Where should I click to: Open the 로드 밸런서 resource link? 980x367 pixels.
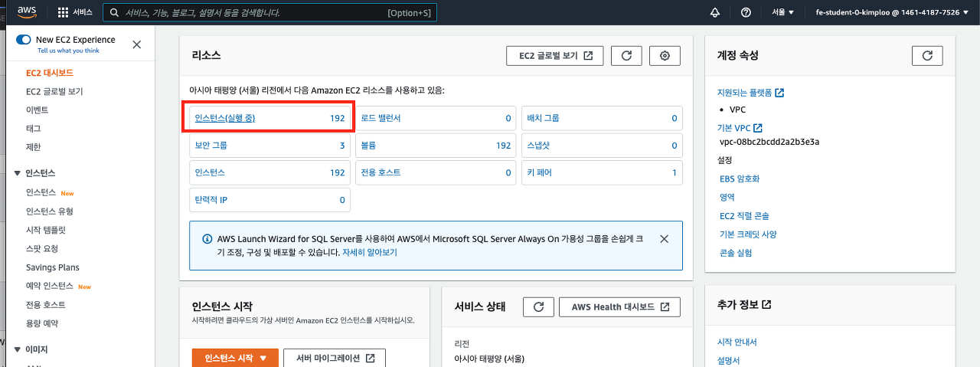click(381, 118)
